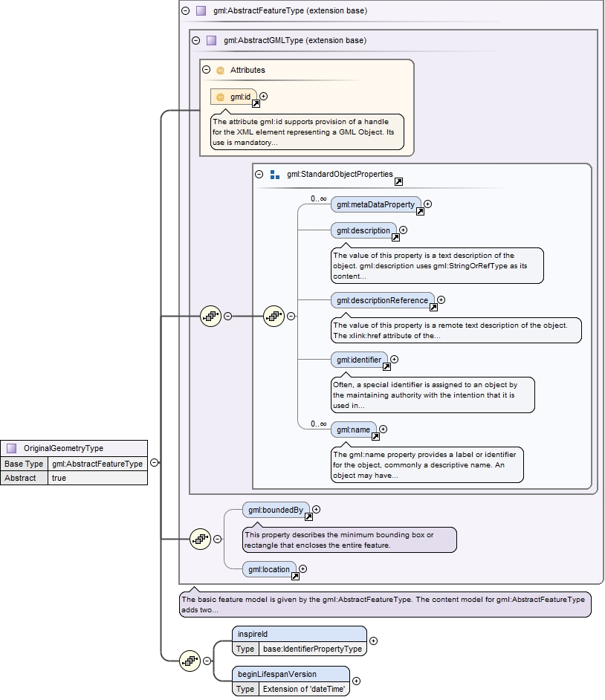Click the Attributes @ icon

[220, 70]
